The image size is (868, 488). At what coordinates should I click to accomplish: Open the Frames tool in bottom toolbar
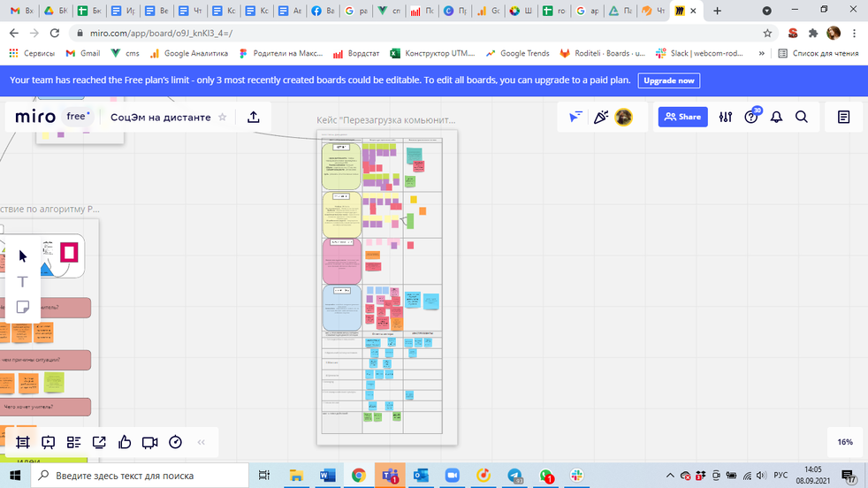click(23, 442)
